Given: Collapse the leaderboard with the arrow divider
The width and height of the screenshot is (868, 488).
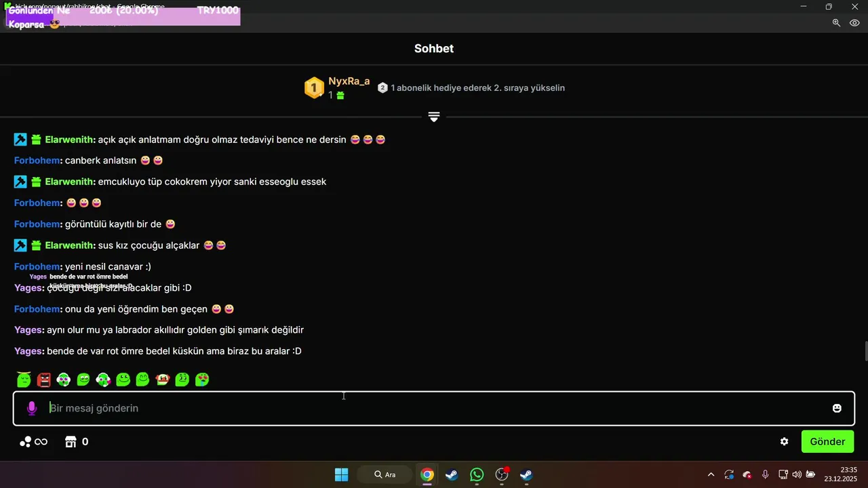Looking at the screenshot, I should click(434, 117).
